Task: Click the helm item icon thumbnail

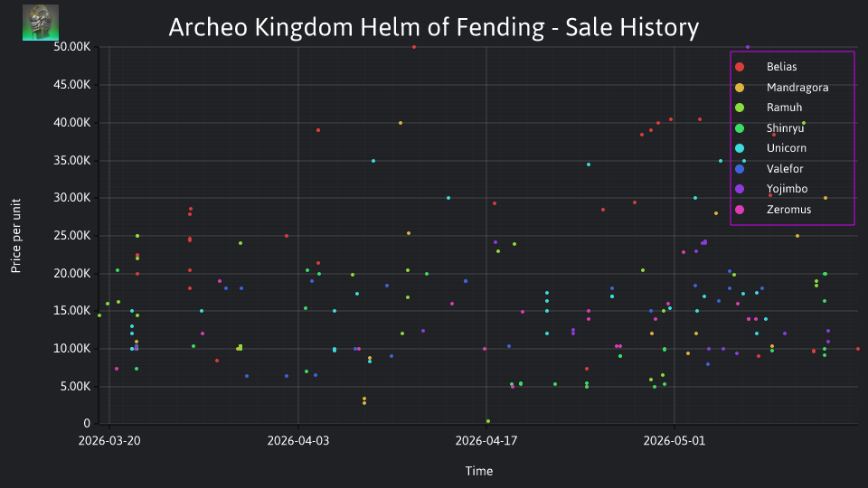Action: pos(41,23)
